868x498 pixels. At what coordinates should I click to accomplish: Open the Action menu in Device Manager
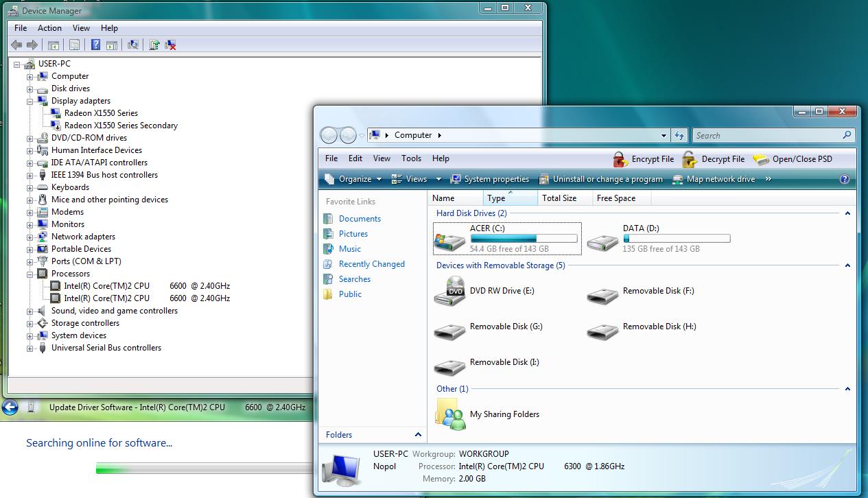[49, 28]
